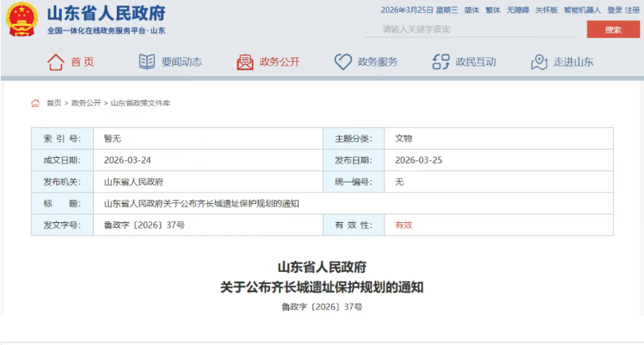644x345 pixels.
Task: Go to 山东省政策文件库 in breadcrumb
Action: coord(141,103)
